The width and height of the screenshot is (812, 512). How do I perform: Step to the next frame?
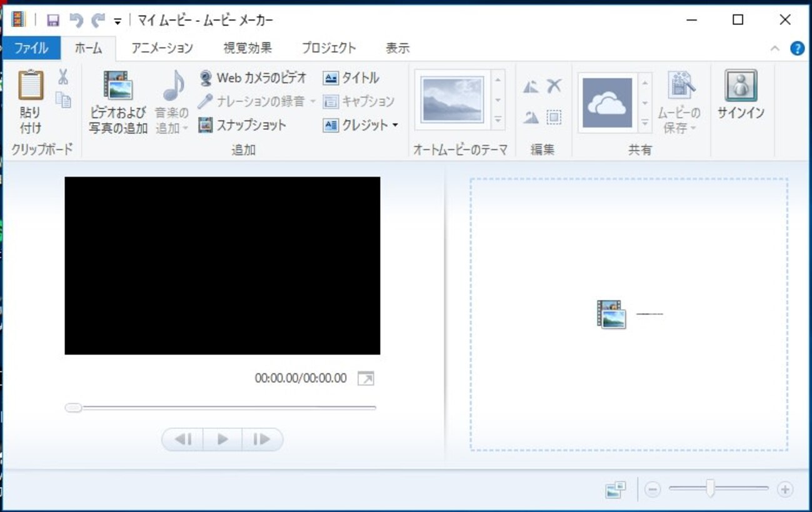pos(262,439)
